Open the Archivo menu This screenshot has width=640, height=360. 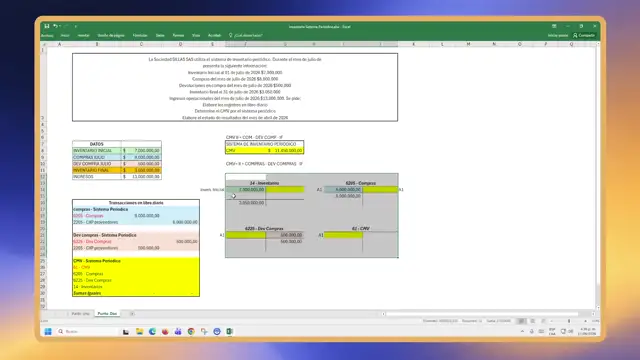click(x=47, y=36)
